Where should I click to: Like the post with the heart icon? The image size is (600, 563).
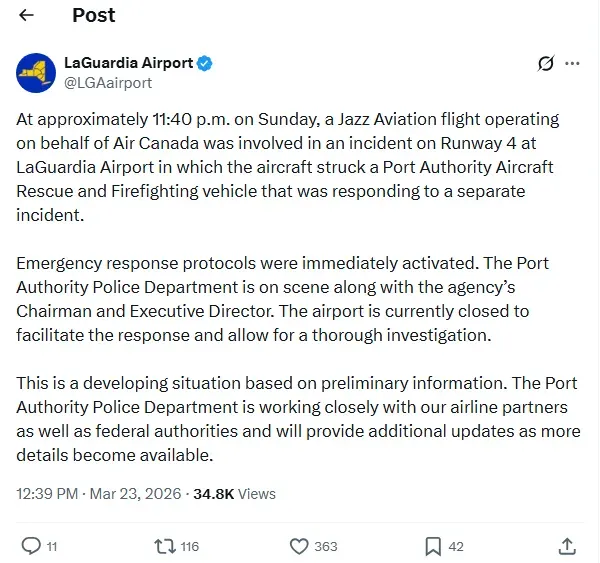298,546
